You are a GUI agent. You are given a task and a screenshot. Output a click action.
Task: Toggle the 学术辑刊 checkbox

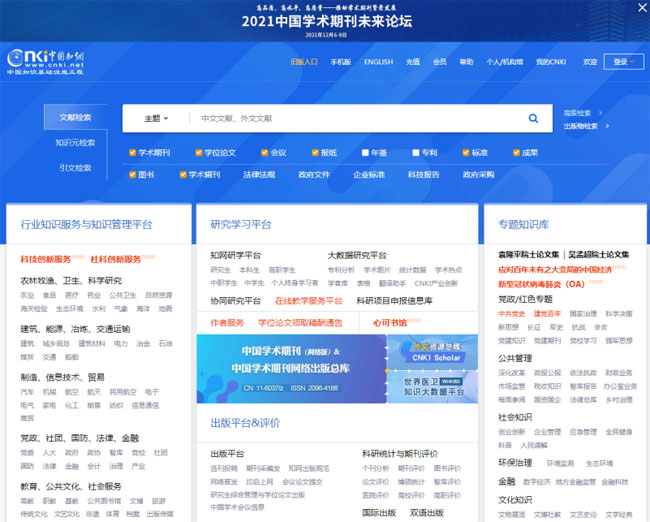pyautogui.click(x=183, y=175)
